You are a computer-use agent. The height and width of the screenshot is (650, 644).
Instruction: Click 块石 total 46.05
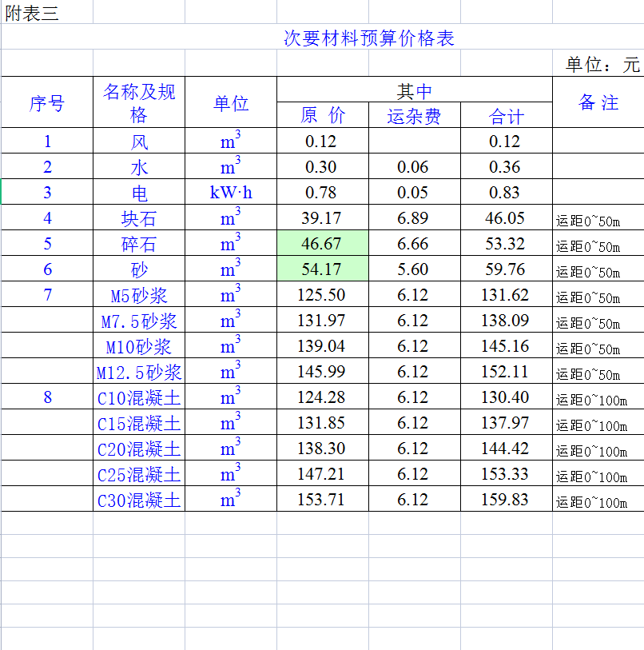[507, 217]
